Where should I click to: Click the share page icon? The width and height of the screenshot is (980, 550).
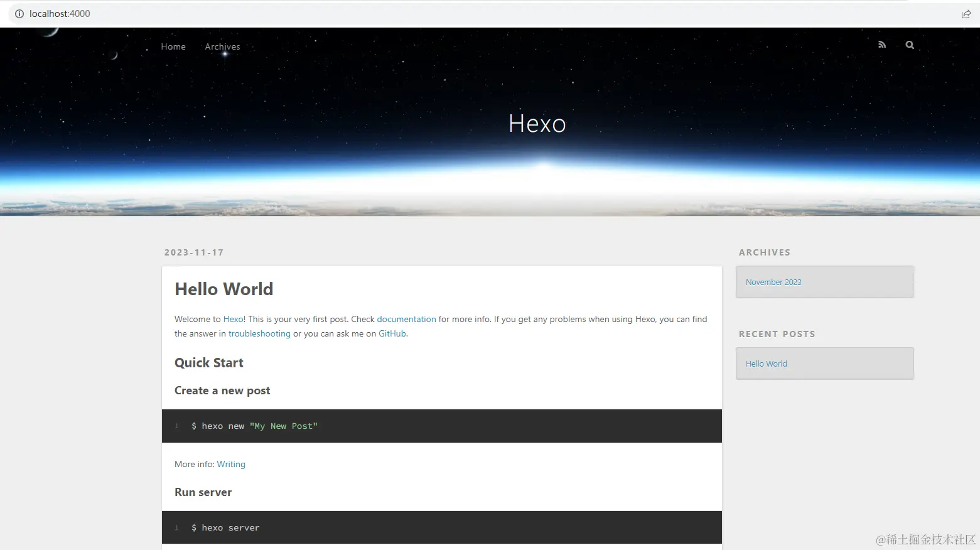click(x=966, y=14)
